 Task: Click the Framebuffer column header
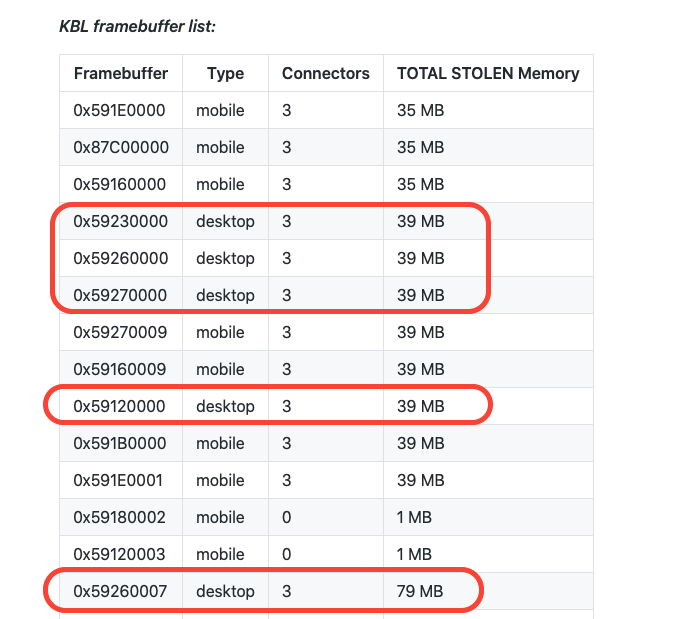click(x=121, y=73)
